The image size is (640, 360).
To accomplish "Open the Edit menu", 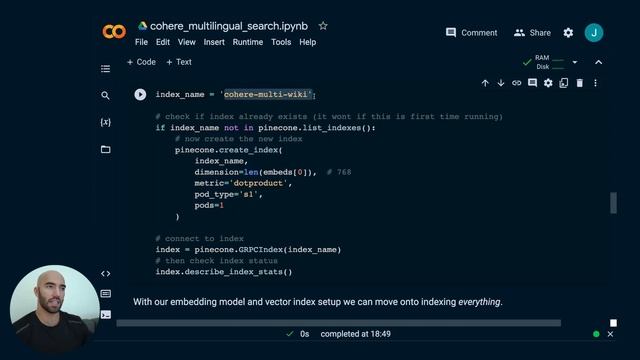I will [x=162, y=42].
